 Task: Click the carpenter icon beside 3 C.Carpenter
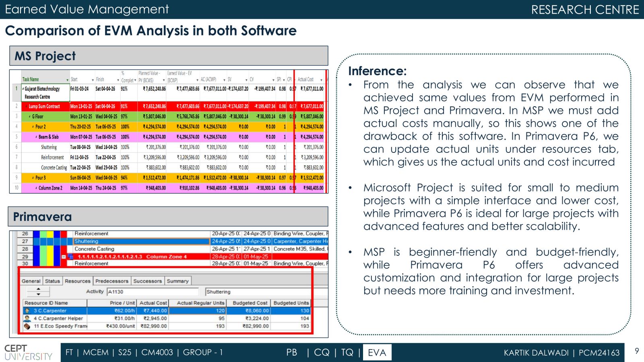(27, 311)
